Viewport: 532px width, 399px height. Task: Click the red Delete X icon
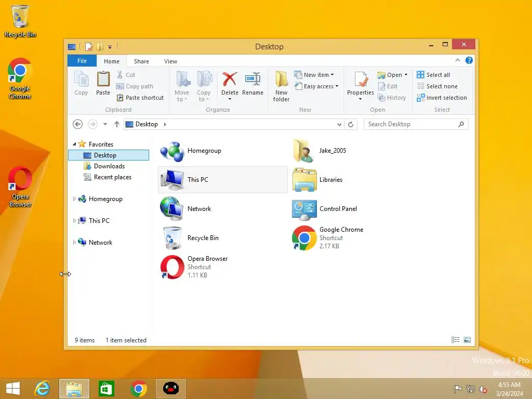[x=230, y=79]
